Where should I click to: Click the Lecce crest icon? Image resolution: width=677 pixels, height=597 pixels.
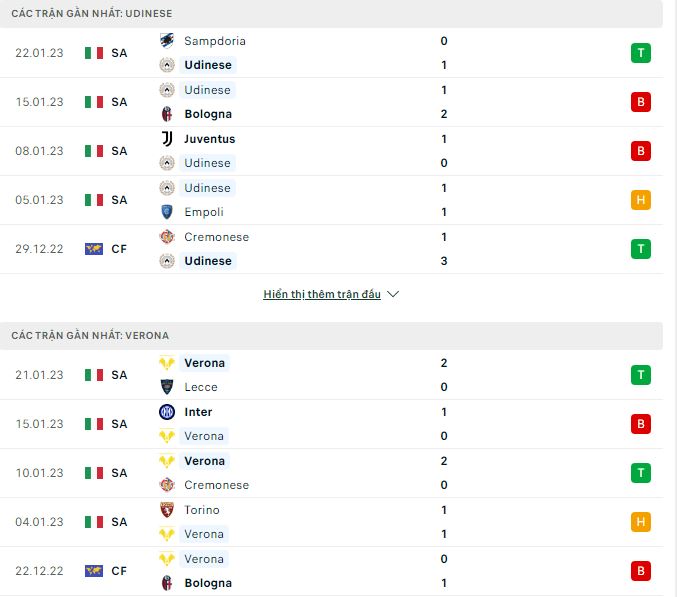[167, 387]
